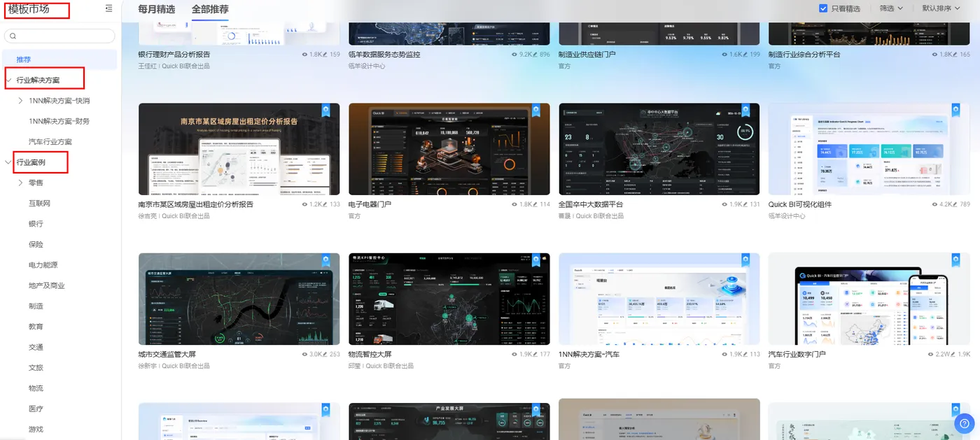980x440 pixels.
Task: Click featured badge on 汽车行业数字门户 card
Action: click(956, 260)
